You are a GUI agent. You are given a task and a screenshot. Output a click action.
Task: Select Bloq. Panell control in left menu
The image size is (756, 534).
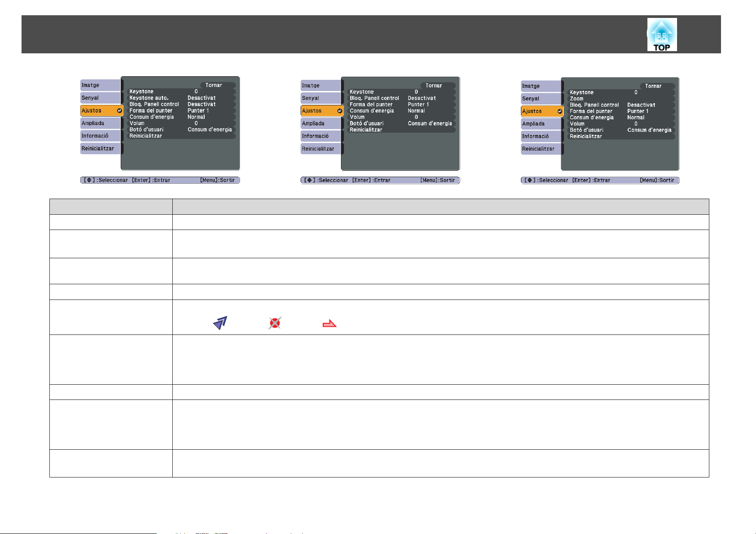(181, 104)
